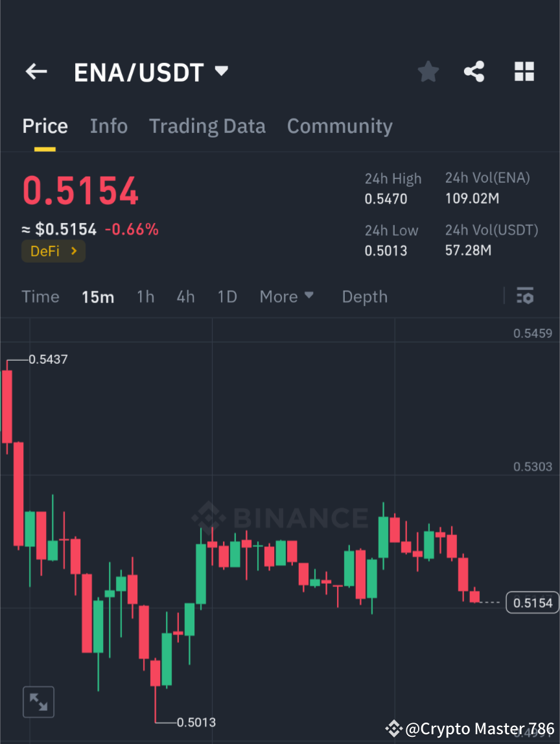560x744 pixels.
Task: Switch chart to 4h timeframe
Action: 185,296
